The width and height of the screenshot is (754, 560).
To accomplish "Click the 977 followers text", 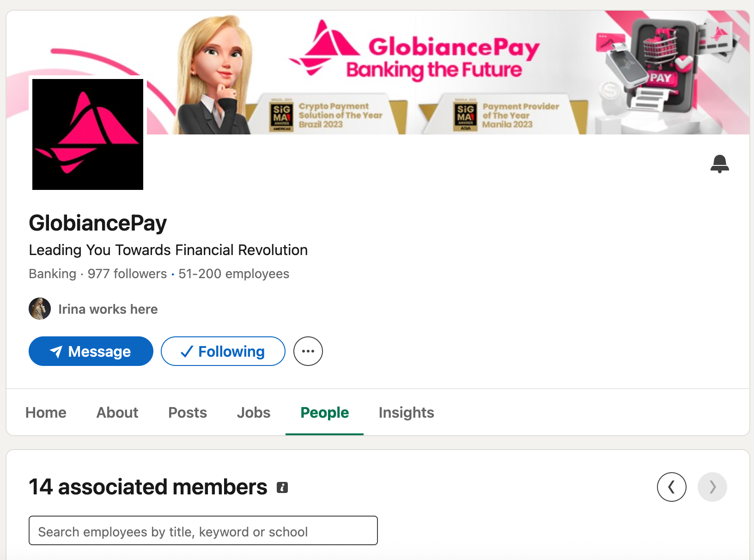I will (x=127, y=274).
